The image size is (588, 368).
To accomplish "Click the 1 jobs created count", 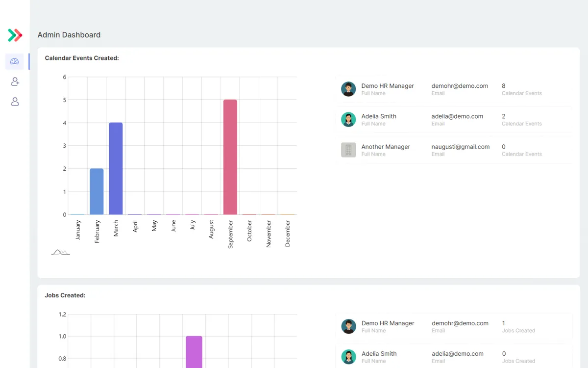I will (x=504, y=323).
